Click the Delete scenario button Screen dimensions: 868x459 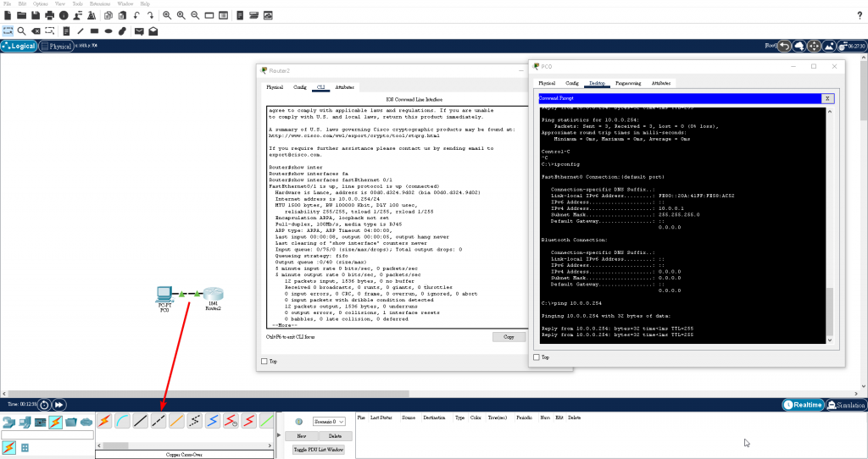(x=335, y=436)
